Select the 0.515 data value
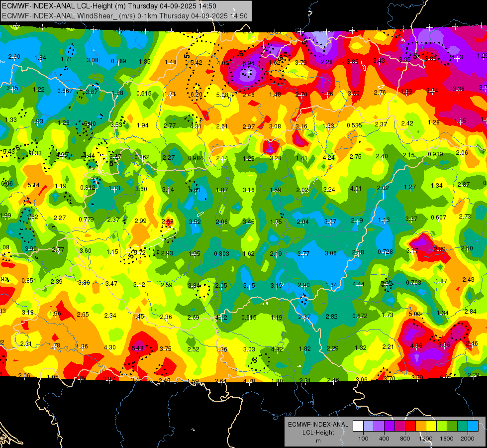Image resolution: width=487 pixels, height=448 pixels. pyautogui.click(x=144, y=93)
